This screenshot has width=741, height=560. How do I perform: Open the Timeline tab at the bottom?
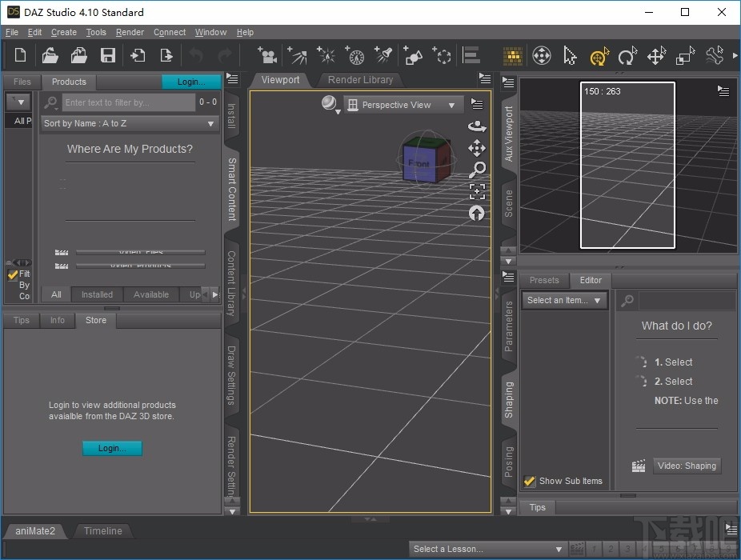click(103, 530)
